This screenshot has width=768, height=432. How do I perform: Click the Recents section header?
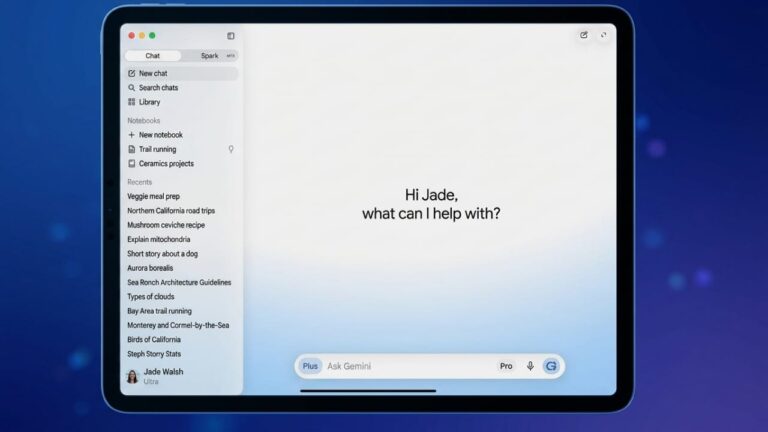click(x=140, y=182)
